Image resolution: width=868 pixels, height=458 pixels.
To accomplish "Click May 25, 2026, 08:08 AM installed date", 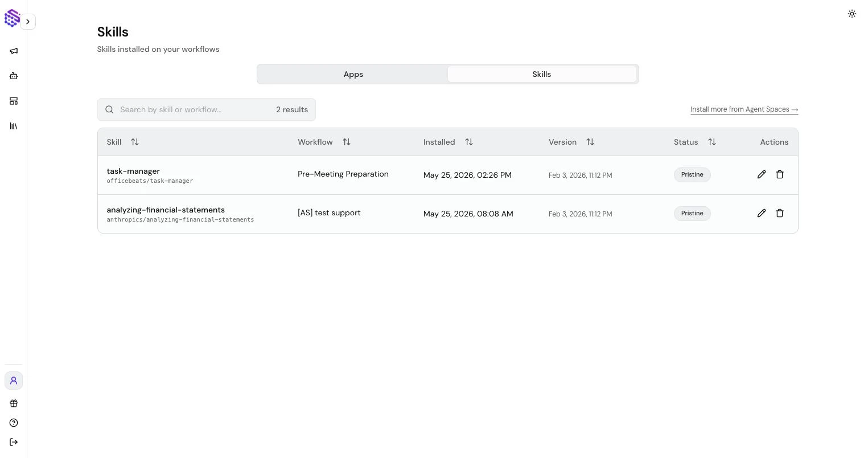I will pyautogui.click(x=468, y=214).
